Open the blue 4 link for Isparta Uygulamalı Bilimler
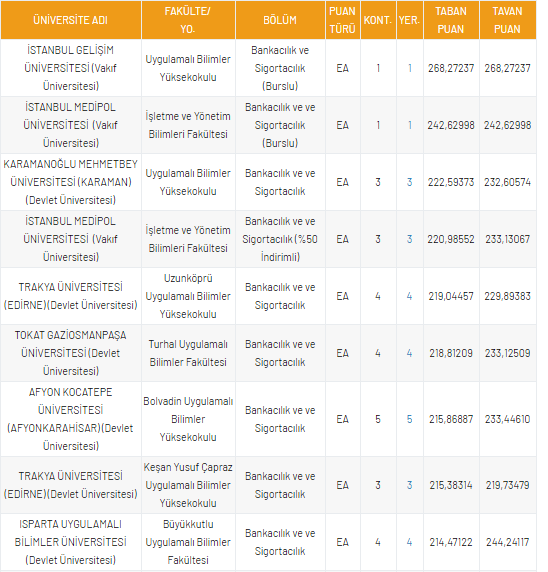This screenshot has width=548, height=572. point(410,542)
